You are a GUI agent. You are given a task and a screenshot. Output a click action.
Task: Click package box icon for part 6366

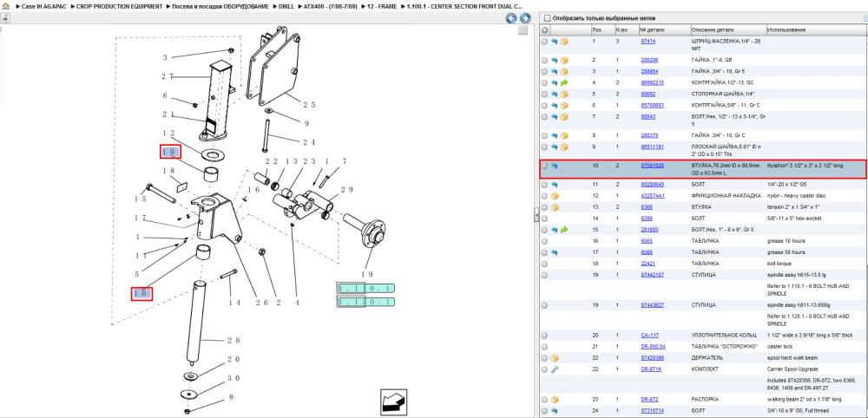pyautogui.click(x=554, y=206)
